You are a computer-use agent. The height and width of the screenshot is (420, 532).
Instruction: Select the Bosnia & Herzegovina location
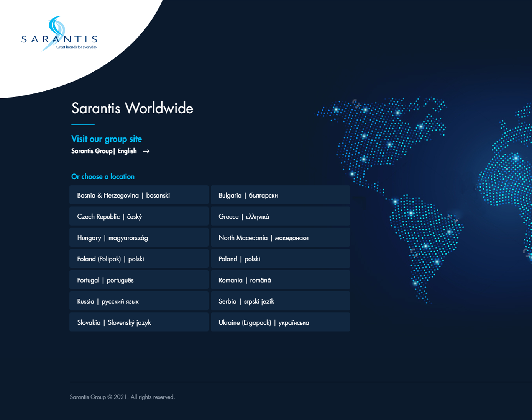(139, 195)
